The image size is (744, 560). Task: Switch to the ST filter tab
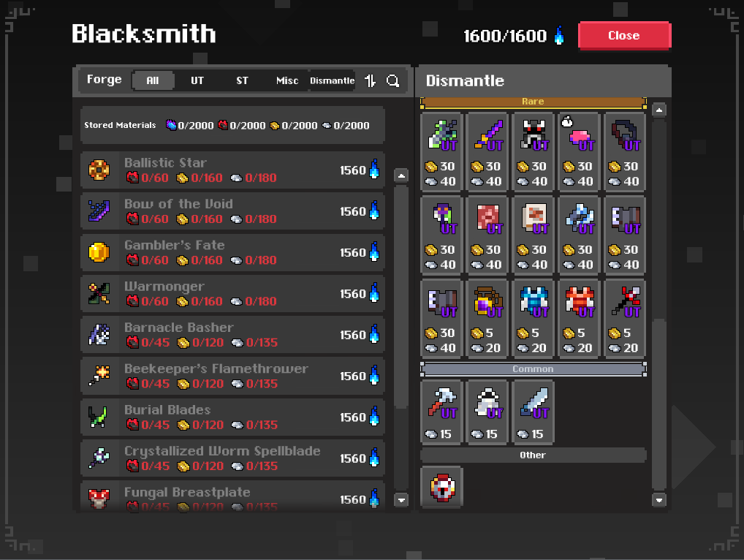[243, 80]
